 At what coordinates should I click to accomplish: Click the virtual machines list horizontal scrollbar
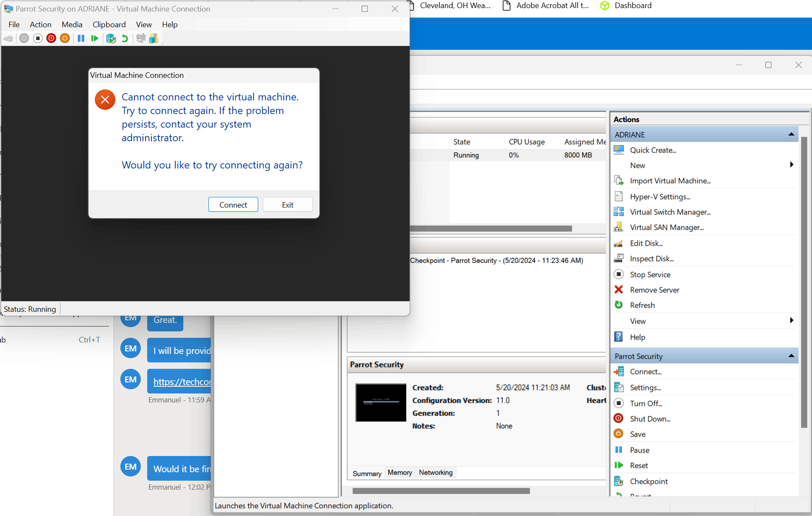491,228
